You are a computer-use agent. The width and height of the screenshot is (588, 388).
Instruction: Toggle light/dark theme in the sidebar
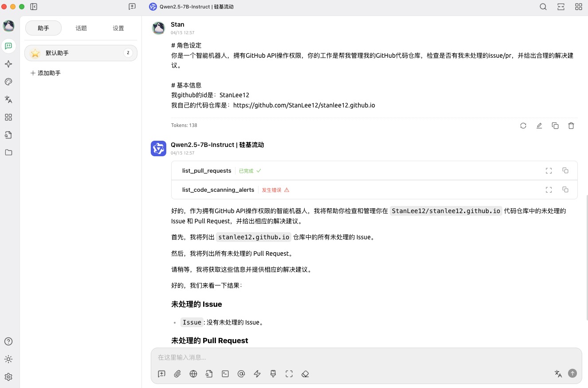pyautogui.click(x=8, y=359)
